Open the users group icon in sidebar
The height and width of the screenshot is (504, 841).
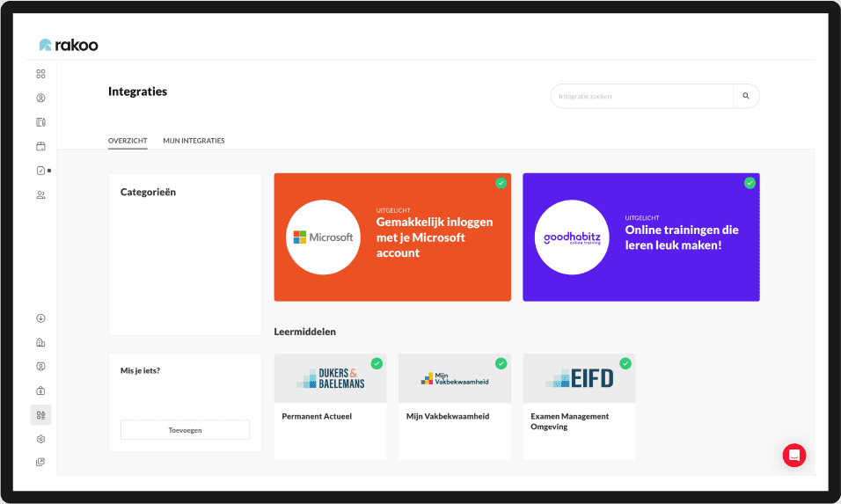tap(40, 195)
